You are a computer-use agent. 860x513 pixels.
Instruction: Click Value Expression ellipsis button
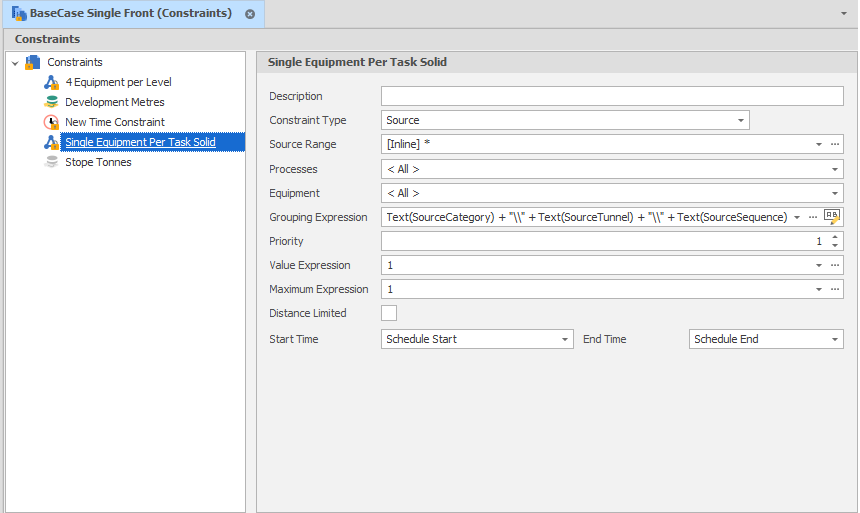click(835, 265)
